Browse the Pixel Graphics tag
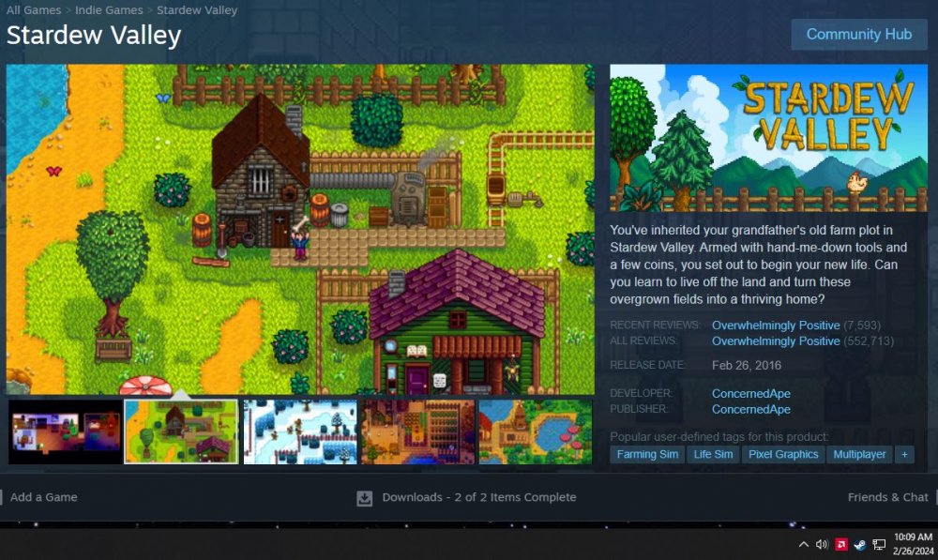This screenshot has width=938, height=560. pyautogui.click(x=783, y=454)
